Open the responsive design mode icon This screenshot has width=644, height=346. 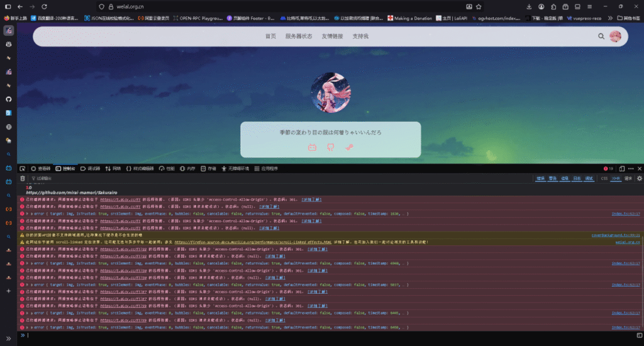pyautogui.click(x=621, y=169)
